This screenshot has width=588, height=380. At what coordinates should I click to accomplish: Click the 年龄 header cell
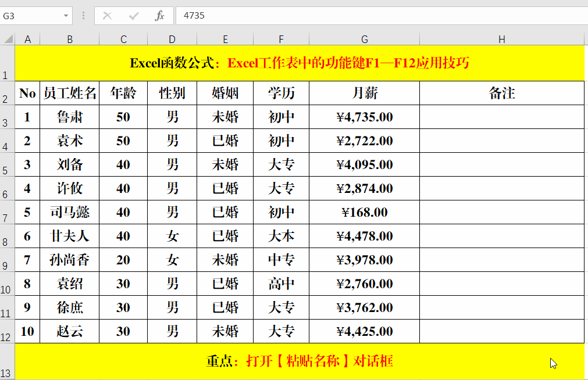123,93
